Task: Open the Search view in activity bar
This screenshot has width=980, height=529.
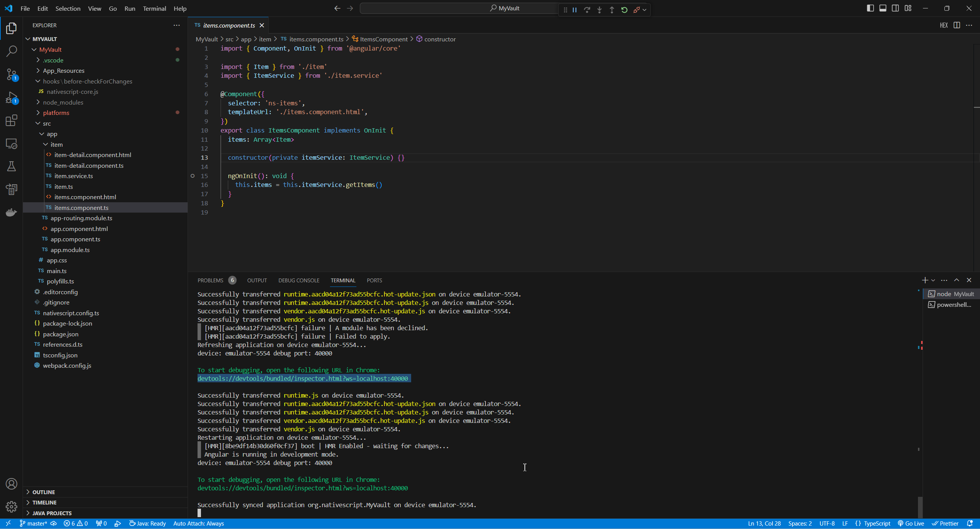Action: pyautogui.click(x=11, y=51)
